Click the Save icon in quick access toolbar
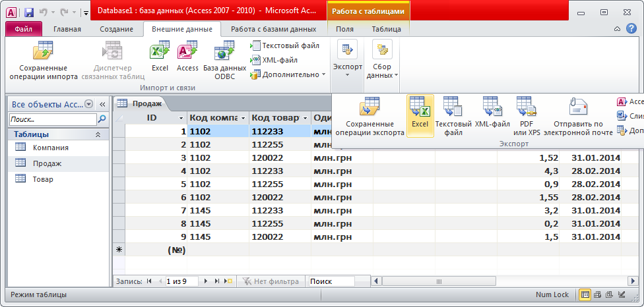This screenshot has height=307, width=644. click(x=29, y=12)
